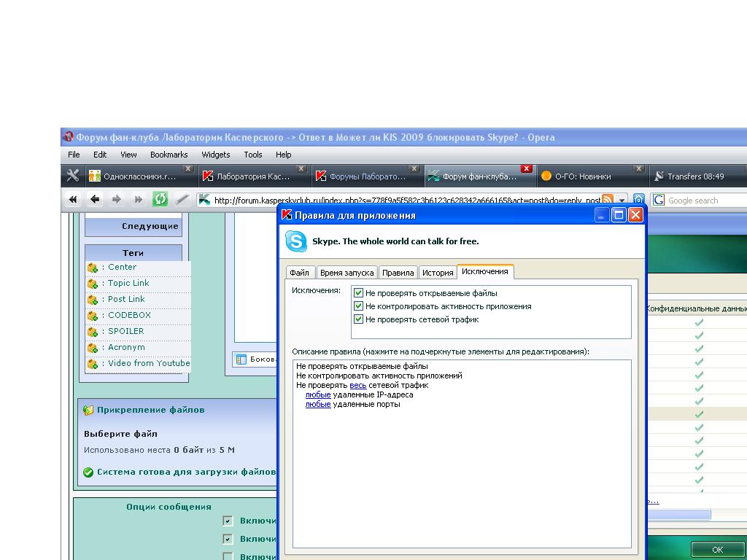Click the Конфиденциальные данные column header
The height and width of the screenshot is (560, 747).
(696, 308)
